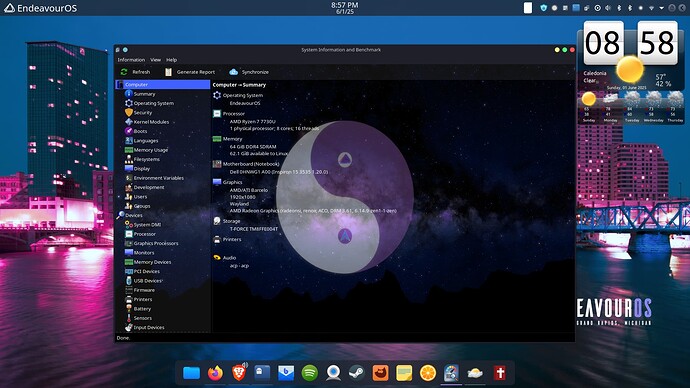This screenshot has height=388, width=690.
Task: Expand the hidden tray icons arrow
Action: click(661, 8)
